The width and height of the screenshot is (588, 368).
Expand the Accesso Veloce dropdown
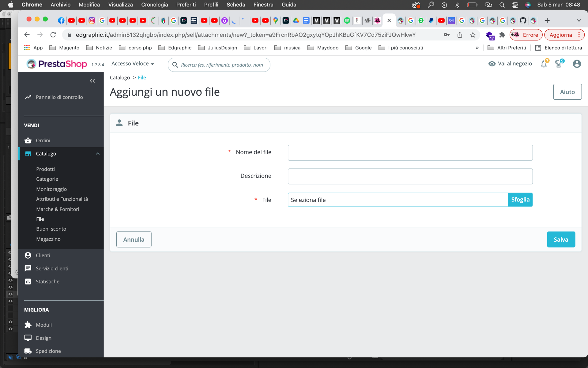[x=133, y=64]
